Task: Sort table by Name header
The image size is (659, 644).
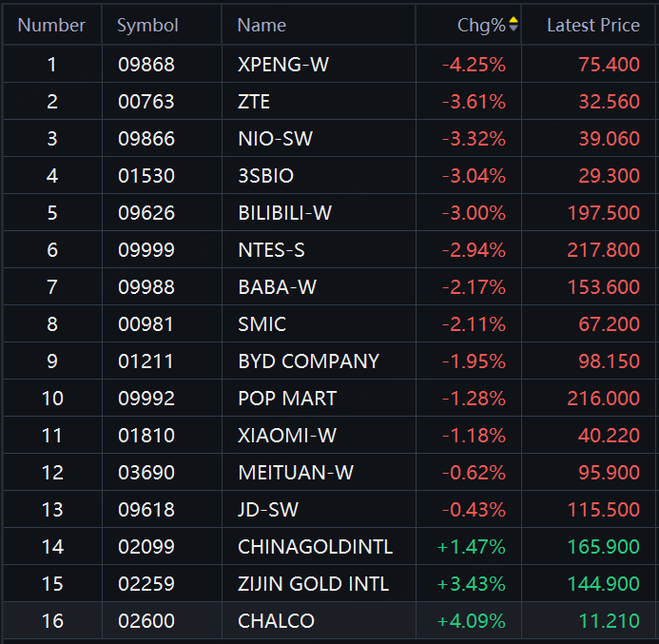Action: [262, 26]
